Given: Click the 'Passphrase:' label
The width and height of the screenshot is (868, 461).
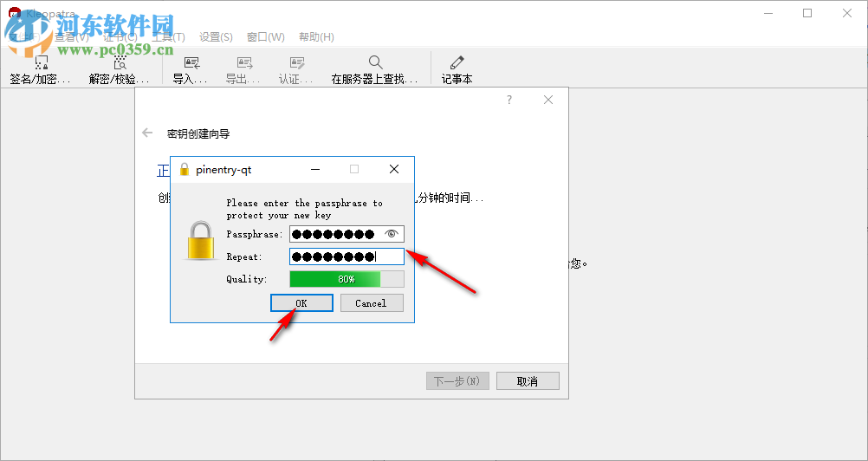Looking at the screenshot, I should click(x=255, y=235).
